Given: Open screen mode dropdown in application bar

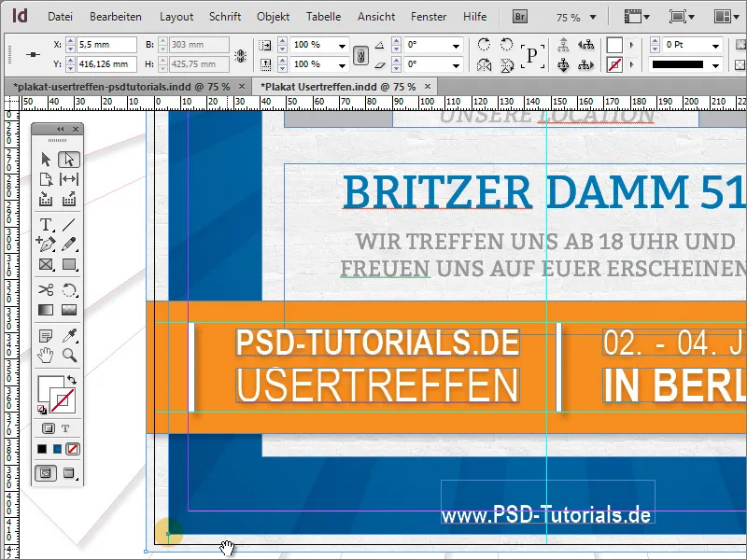Looking at the screenshot, I should point(682,17).
